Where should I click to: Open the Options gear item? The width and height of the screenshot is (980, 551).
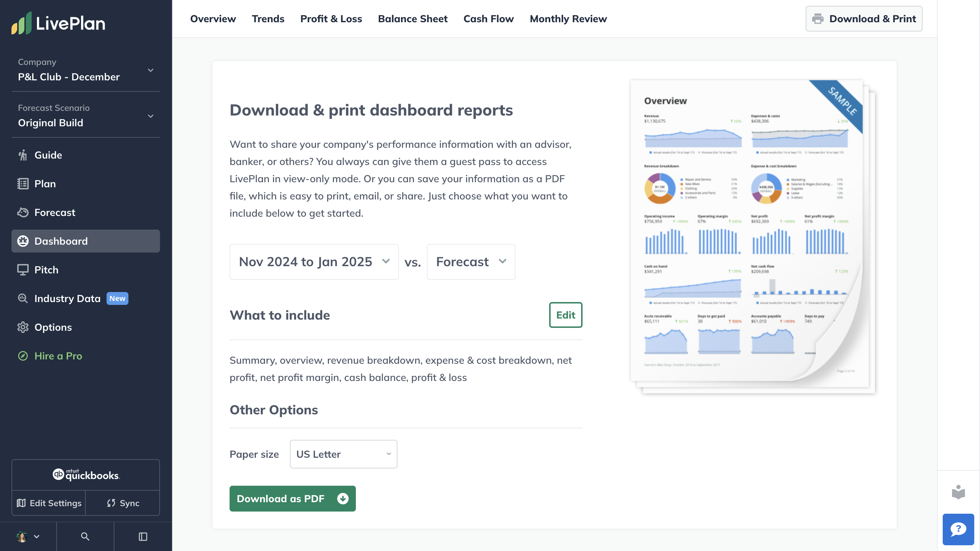coord(53,327)
